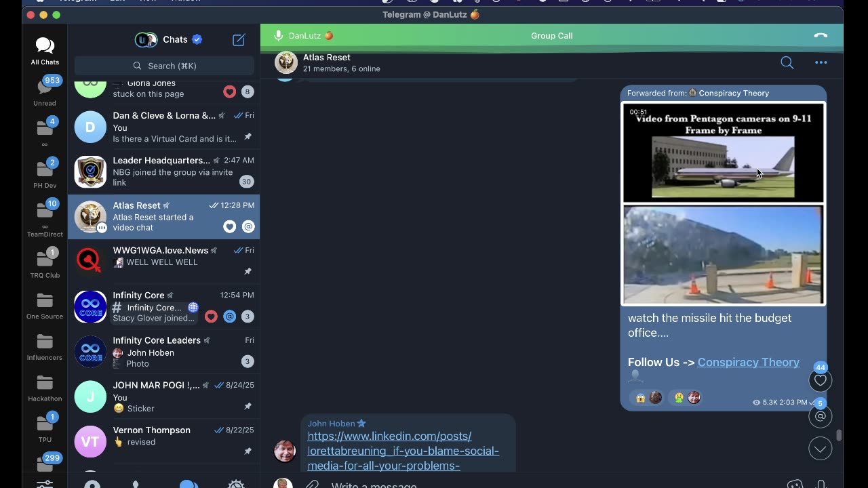Open the LinkedIn post link
Screen dimensions: 868x488
403,451
